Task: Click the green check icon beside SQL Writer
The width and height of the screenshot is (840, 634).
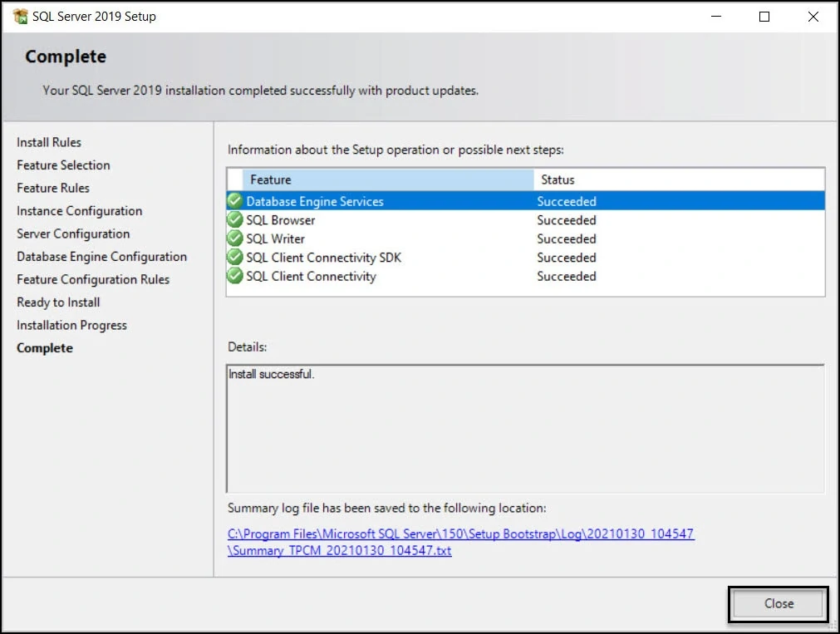Action: (234, 238)
